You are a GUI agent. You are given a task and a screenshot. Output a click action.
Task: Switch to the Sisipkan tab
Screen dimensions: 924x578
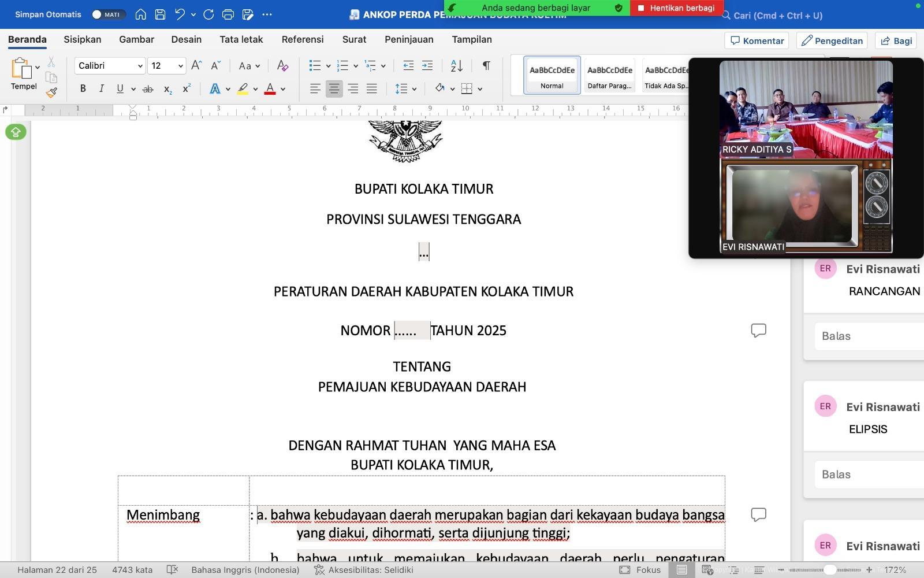pos(82,39)
